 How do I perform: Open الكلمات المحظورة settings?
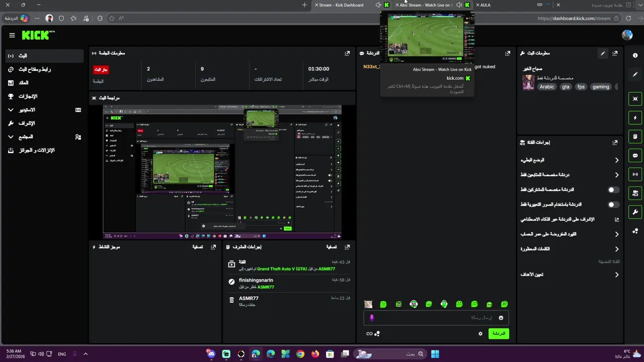pos(570,249)
